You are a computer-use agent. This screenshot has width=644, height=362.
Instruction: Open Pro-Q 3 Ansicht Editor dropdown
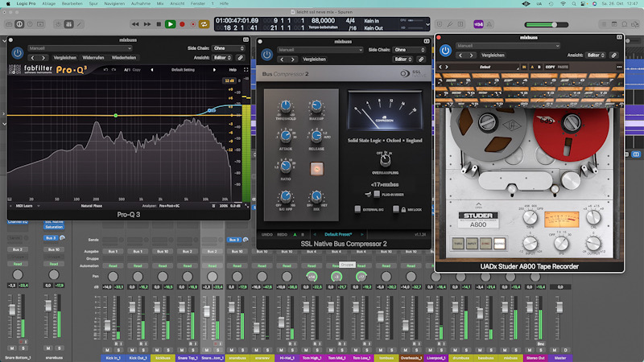click(222, 58)
